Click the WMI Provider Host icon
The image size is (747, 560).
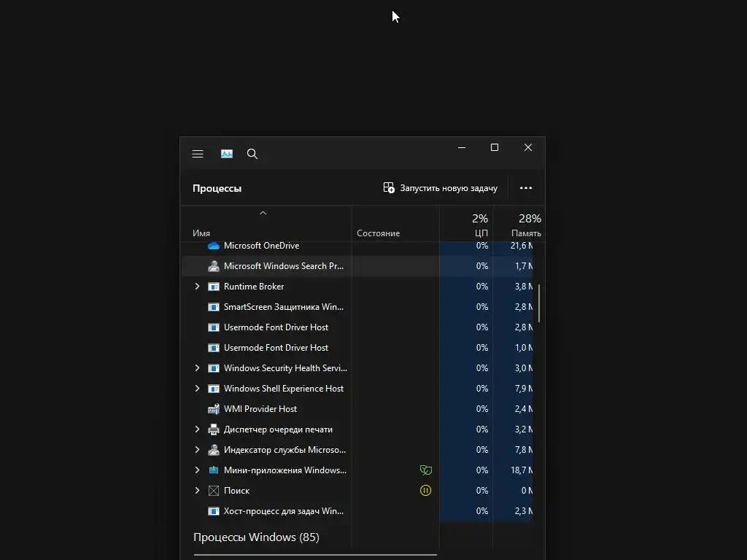click(214, 409)
